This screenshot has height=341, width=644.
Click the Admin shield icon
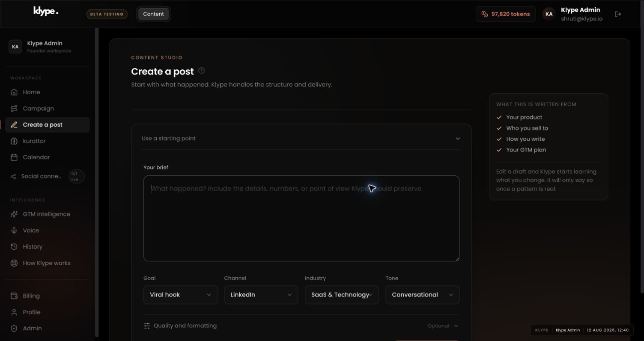pos(14,328)
